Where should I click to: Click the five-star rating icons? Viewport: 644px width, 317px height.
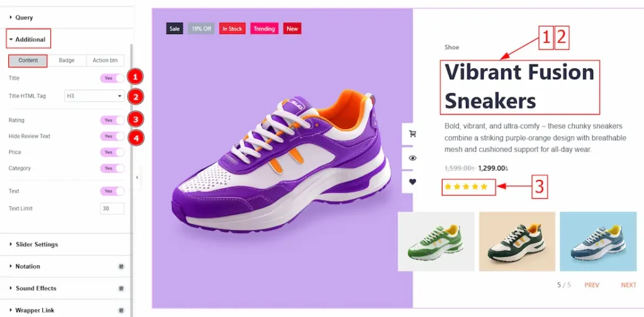(x=466, y=187)
